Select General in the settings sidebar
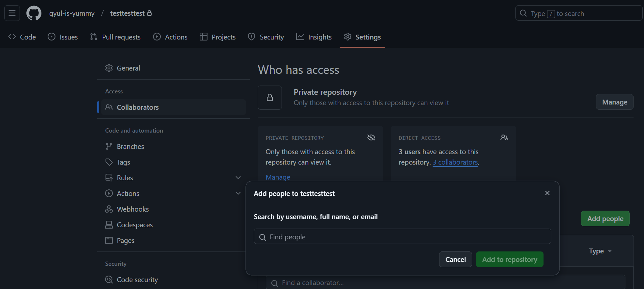Screen dimensions: 644x289 click(x=174, y=68)
